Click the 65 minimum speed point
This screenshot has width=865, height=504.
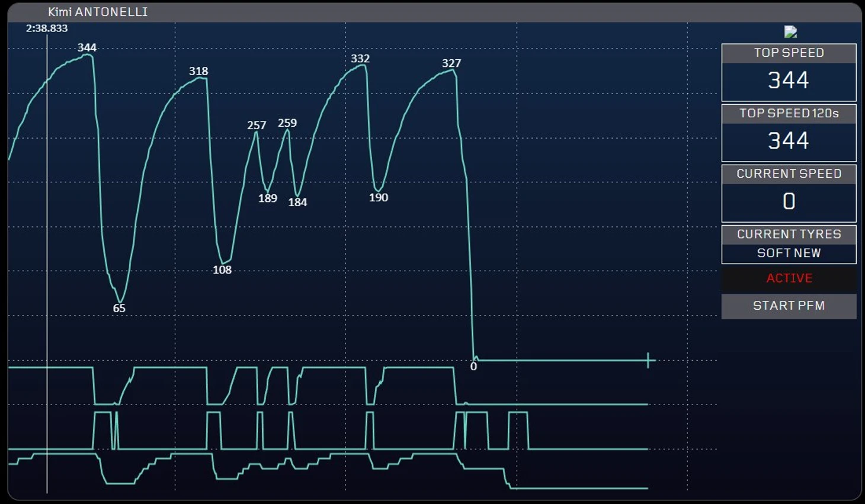[x=119, y=309]
